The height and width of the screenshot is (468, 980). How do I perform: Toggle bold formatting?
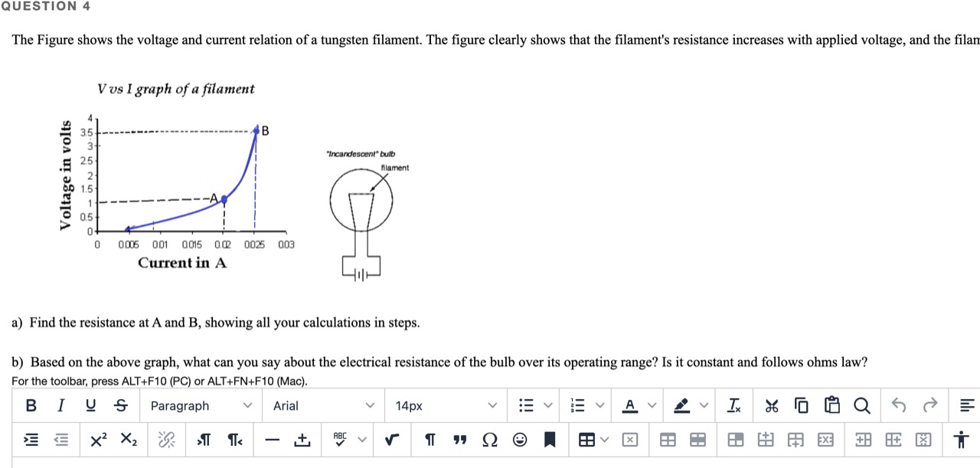(31, 405)
